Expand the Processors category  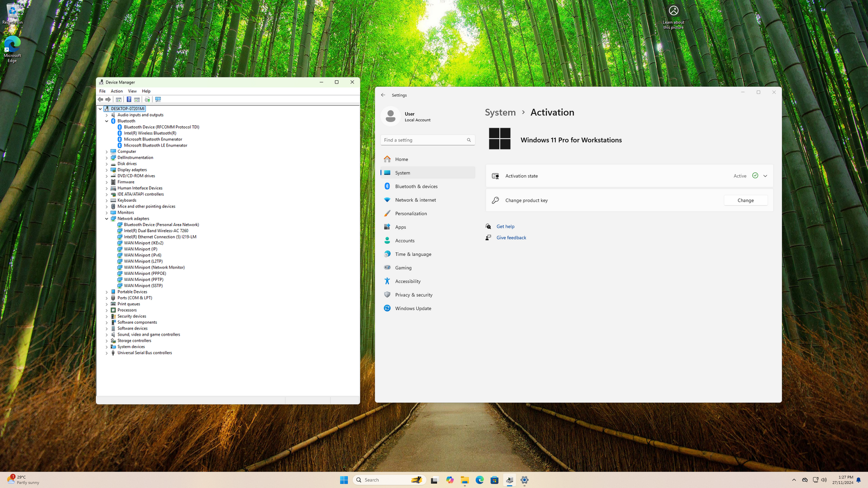tap(107, 310)
